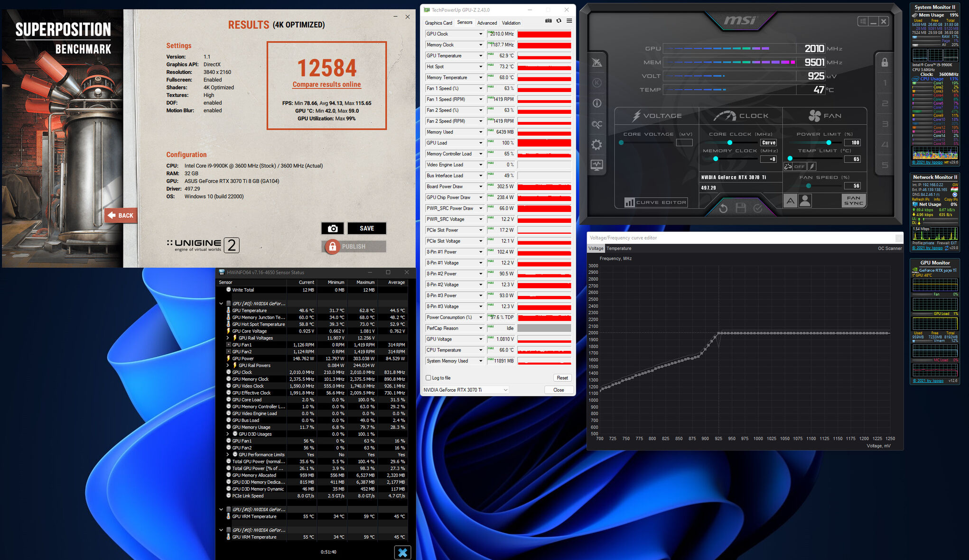Open the OC Scanner magnifier icon
This screenshot has width=969, height=560.
point(597,124)
